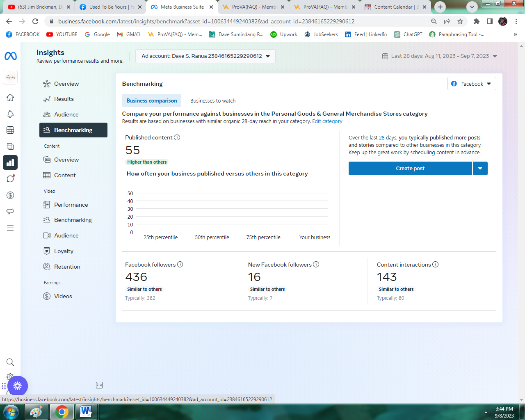Toggle Chrome side panel icon

click(x=490, y=21)
